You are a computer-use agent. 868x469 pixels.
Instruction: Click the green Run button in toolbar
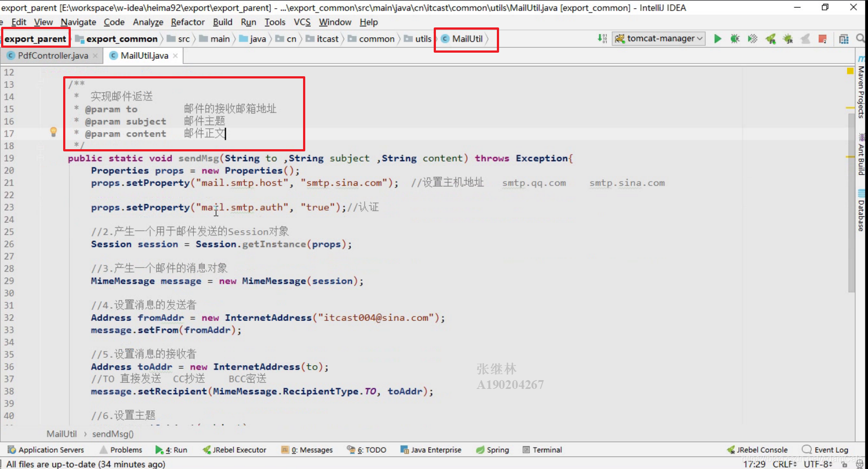[x=718, y=38]
